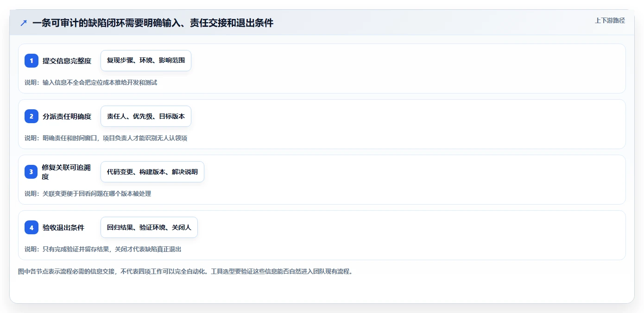Click the footer note starting 图中各节点
Image resolution: width=644 pixels, height=313 pixels.
pyautogui.click(x=185, y=271)
